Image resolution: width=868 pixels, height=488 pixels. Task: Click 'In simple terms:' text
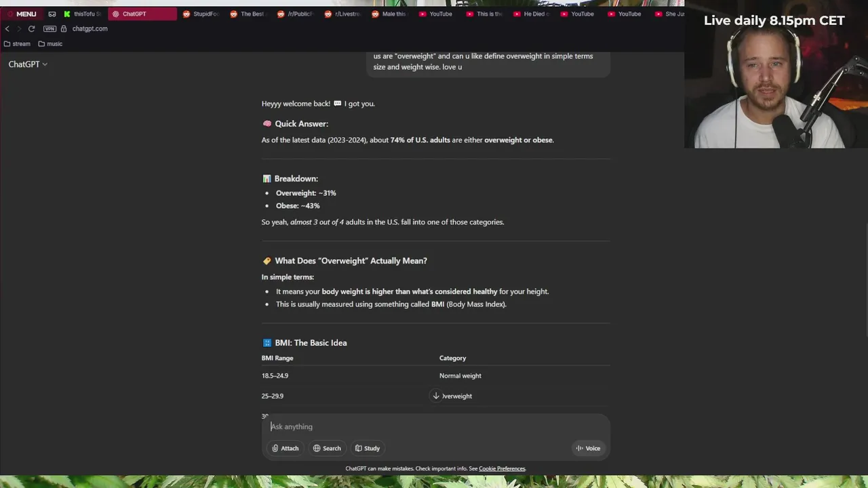(288, 277)
